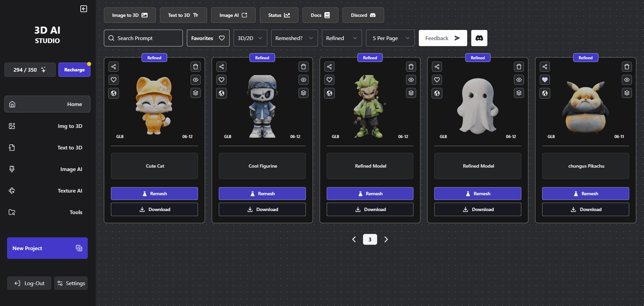Click the Recharge button

(x=74, y=70)
